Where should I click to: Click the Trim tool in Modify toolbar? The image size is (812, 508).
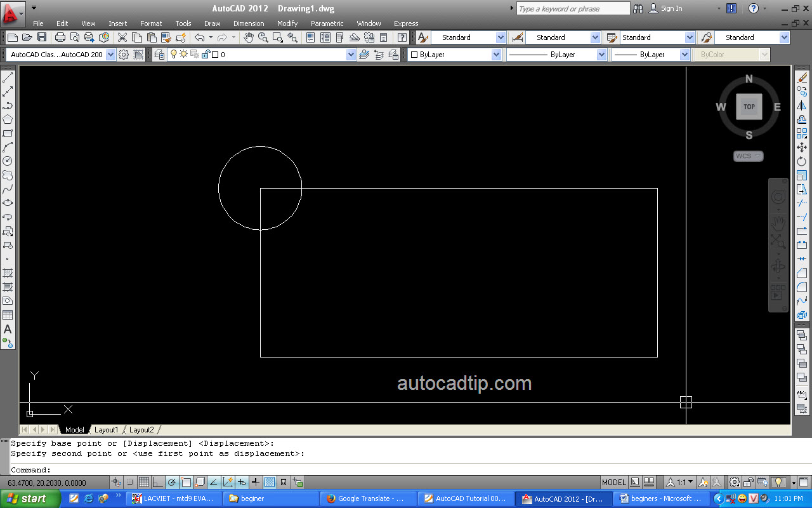tap(802, 203)
